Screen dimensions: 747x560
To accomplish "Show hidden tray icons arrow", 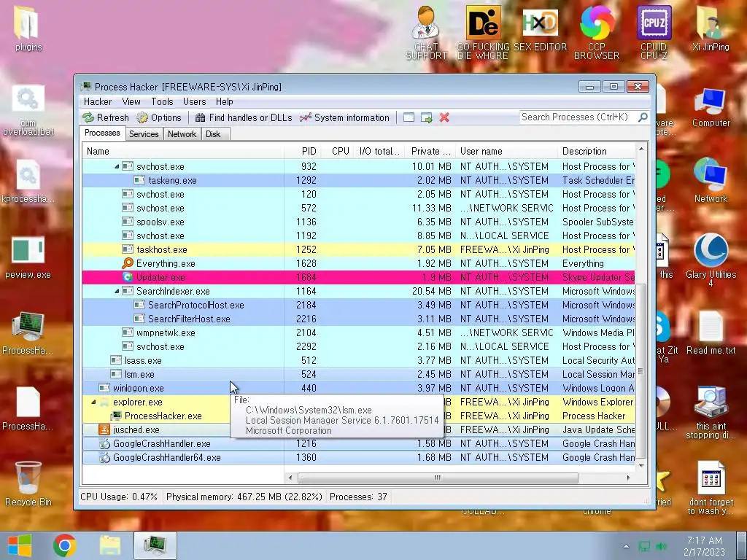I will 626,546.
